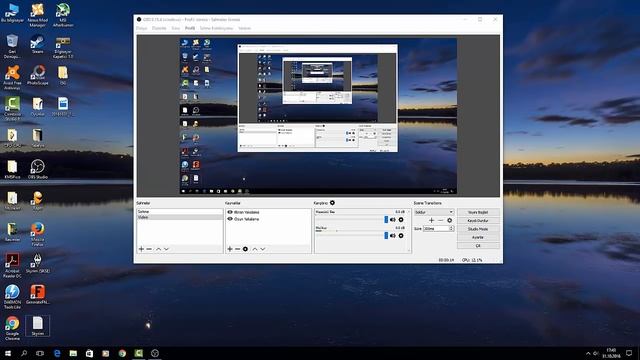This screenshot has height=360, width=640.
Task: Open Bu bilgisayar desktop icon
Action: [x=12, y=13]
